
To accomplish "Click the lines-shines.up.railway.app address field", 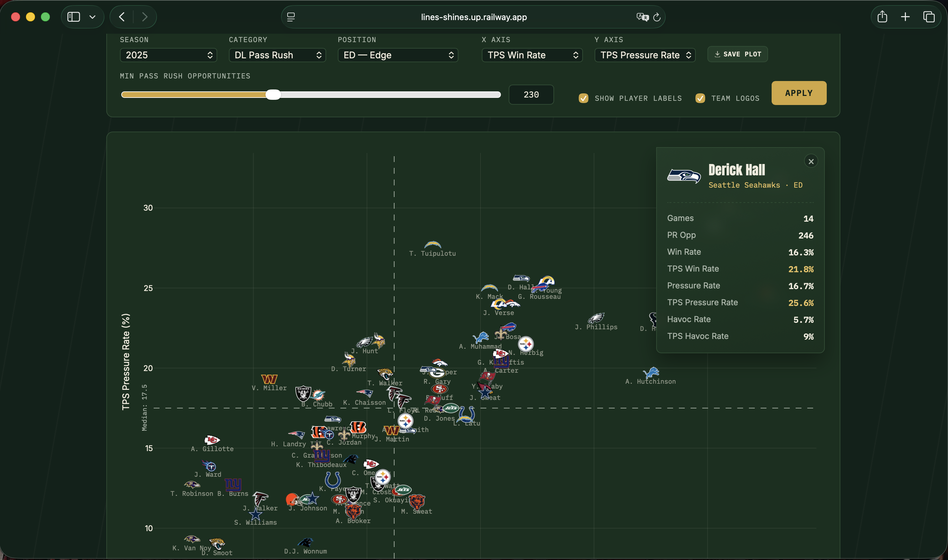I will [473, 17].
